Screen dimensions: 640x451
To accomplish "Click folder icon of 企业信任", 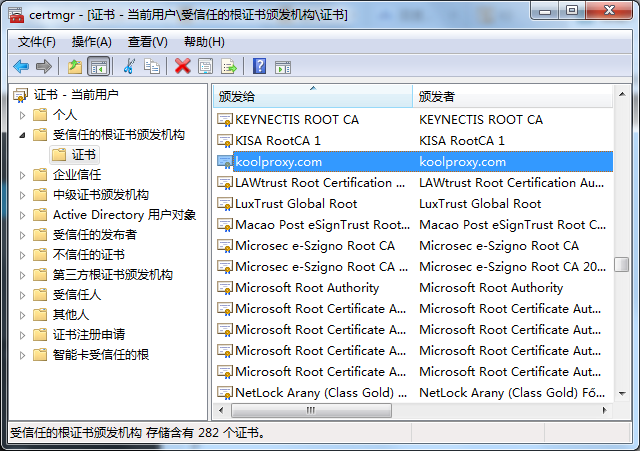I will pyautogui.click(x=40, y=175).
